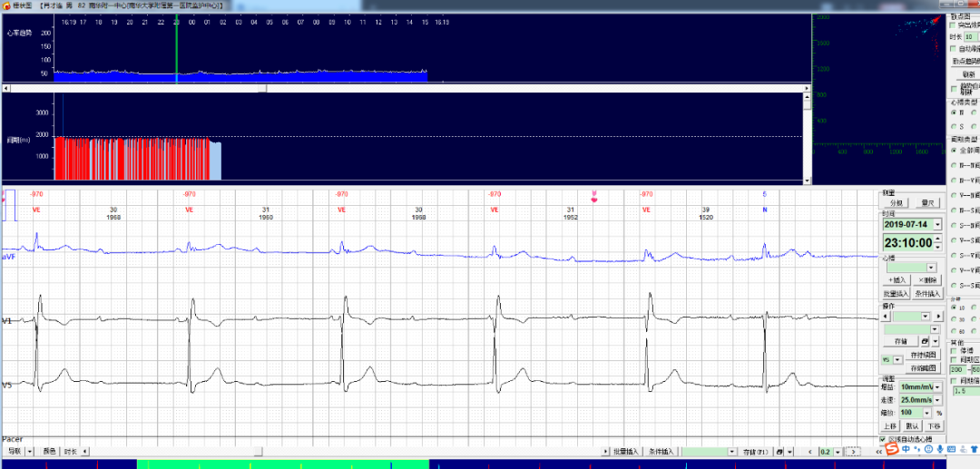Screen dimensions: 980x469
Task: Toggle the 停搏 checkbox
Action: tap(954, 350)
